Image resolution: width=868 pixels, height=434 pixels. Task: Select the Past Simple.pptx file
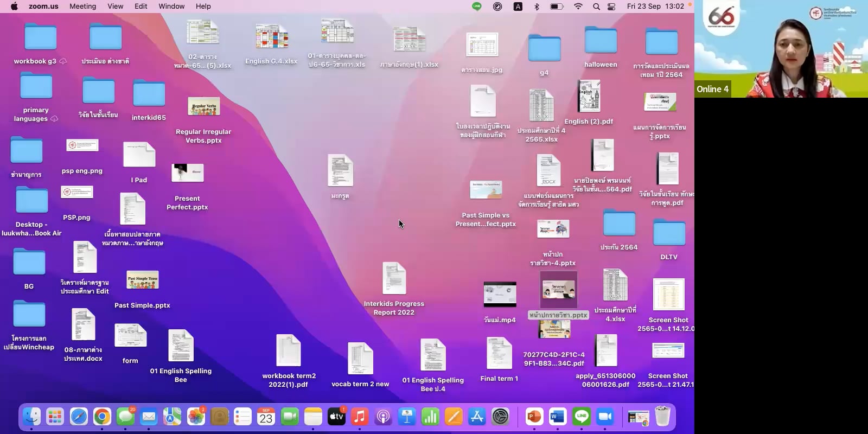[x=142, y=280]
